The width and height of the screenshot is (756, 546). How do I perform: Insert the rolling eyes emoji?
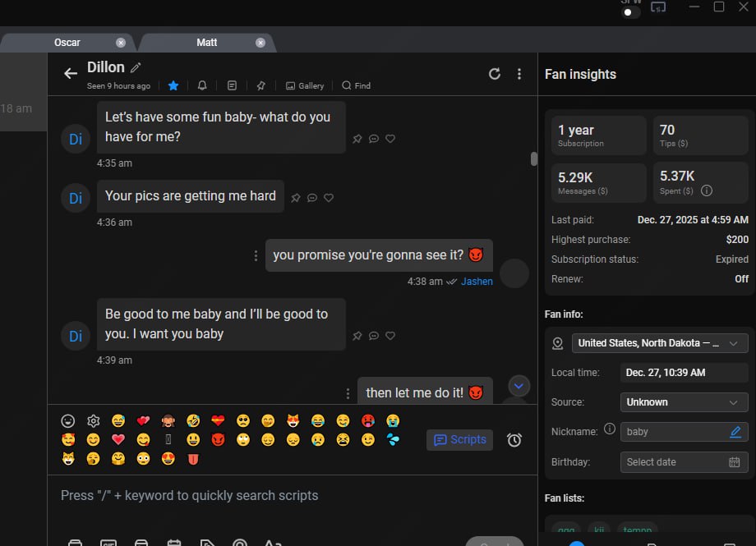(243, 439)
